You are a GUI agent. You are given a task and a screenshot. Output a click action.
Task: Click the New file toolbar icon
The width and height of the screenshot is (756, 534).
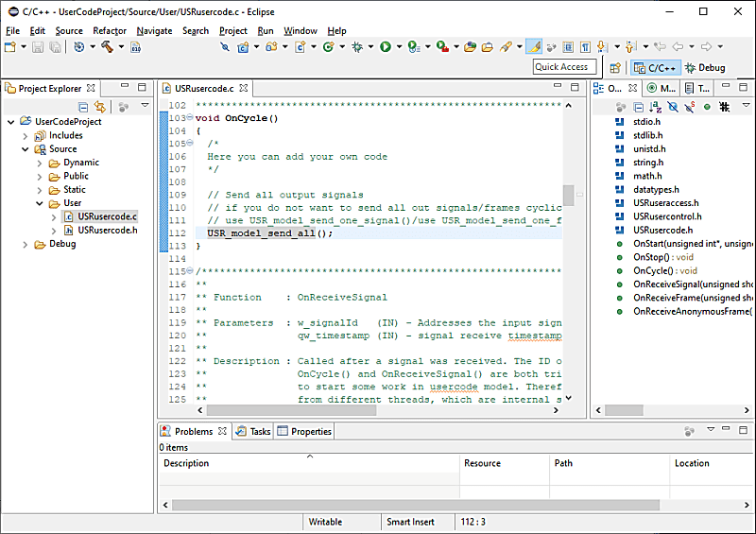9,46
